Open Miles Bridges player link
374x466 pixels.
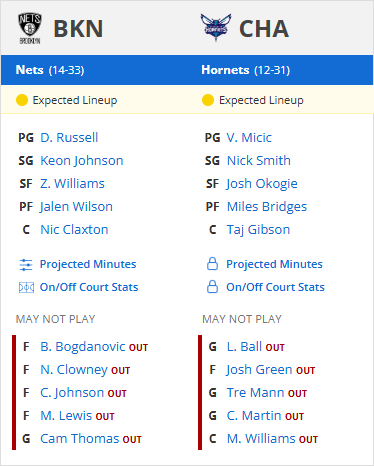click(267, 207)
